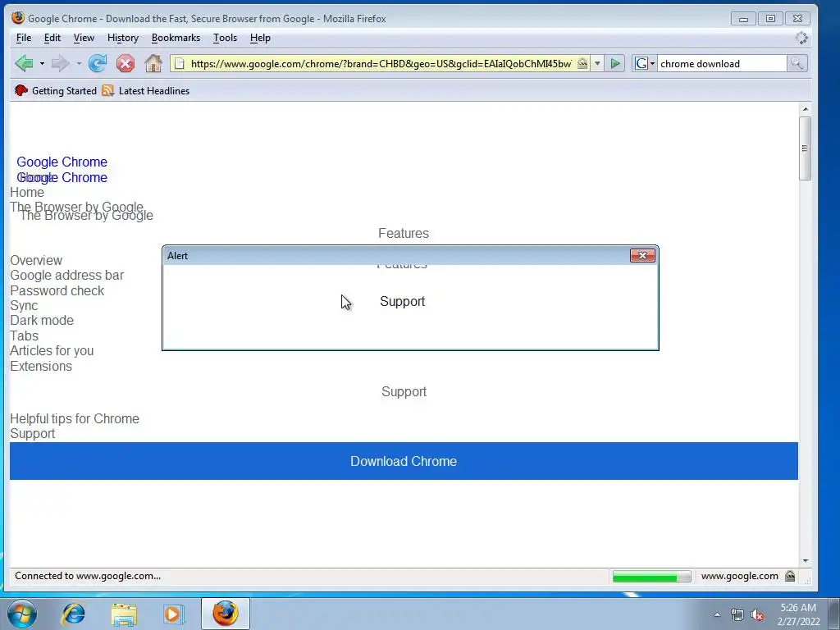
Task: Open the Help menu
Action: pyautogui.click(x=260, y=38)
